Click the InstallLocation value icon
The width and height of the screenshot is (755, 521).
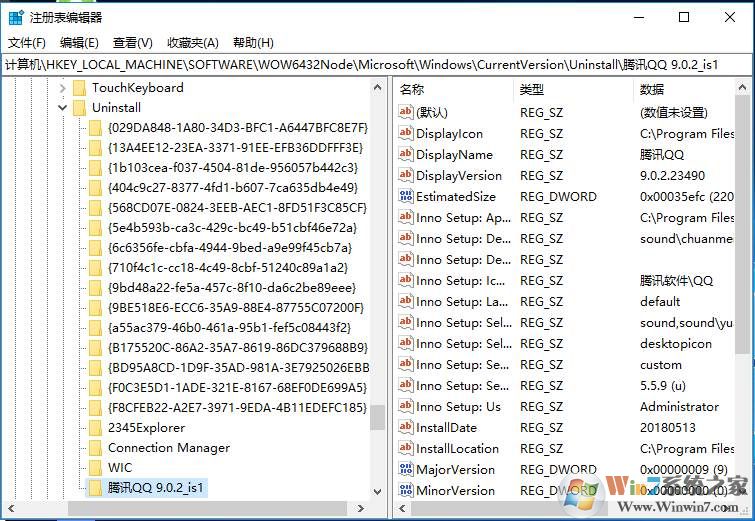pyautogui.click(x=406, y=449)
